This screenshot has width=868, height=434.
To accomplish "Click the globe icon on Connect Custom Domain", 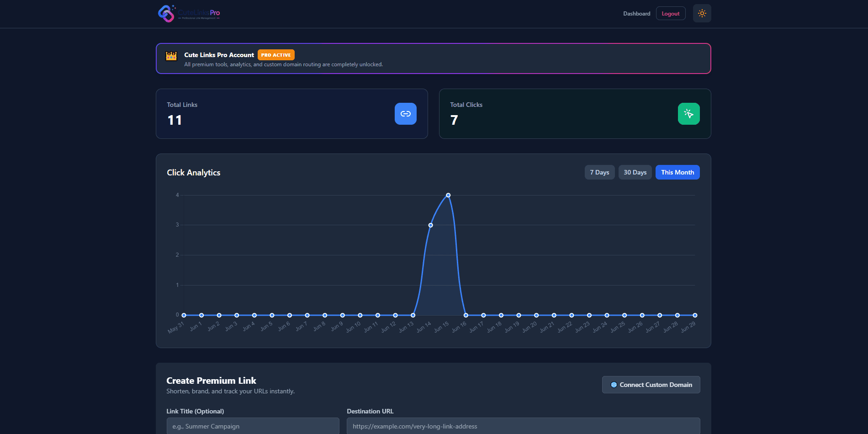I will (614, 385).
